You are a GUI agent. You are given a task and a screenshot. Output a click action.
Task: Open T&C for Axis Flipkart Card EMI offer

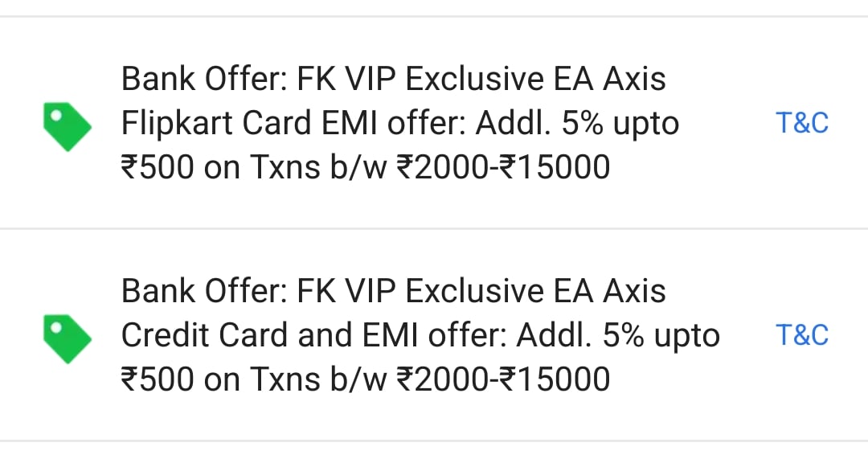tap(802, 123)
